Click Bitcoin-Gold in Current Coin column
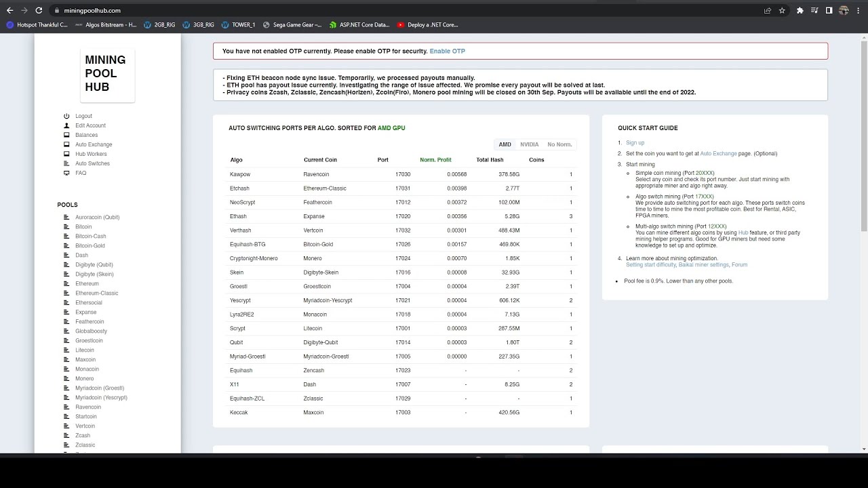Screen dimensions: 868x488 (x=318, y=244)
